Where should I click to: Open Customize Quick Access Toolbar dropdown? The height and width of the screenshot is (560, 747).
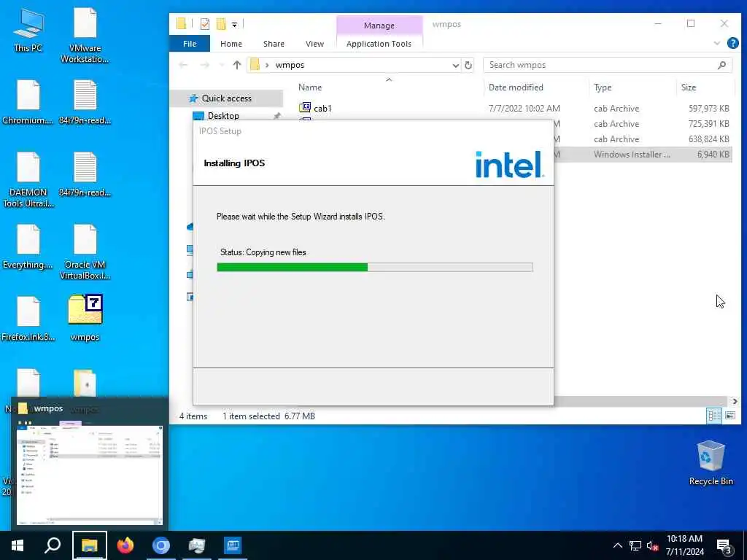(234, 24)
